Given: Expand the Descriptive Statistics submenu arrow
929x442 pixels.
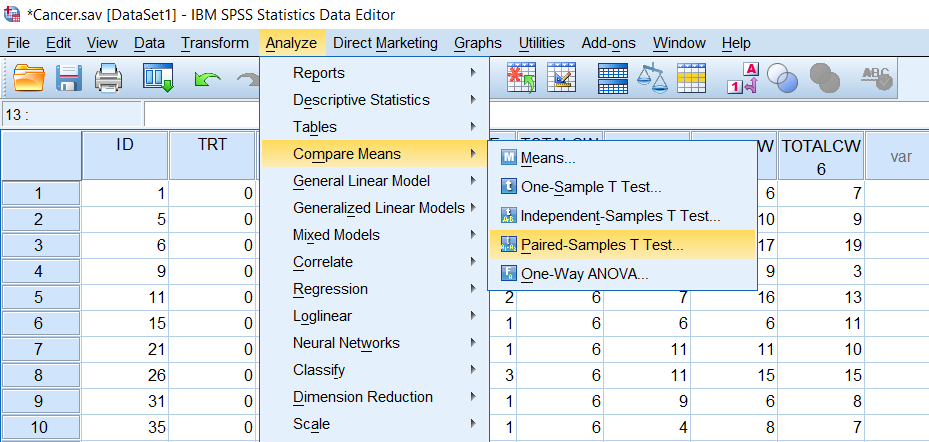Looking at the screenshot, I should 473,100.
